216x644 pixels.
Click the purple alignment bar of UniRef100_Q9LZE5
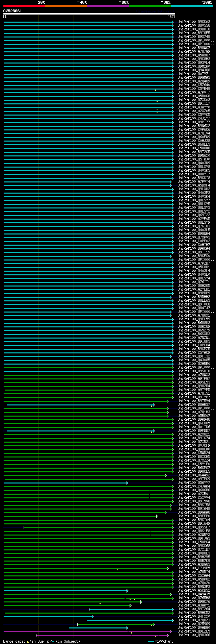87,631
